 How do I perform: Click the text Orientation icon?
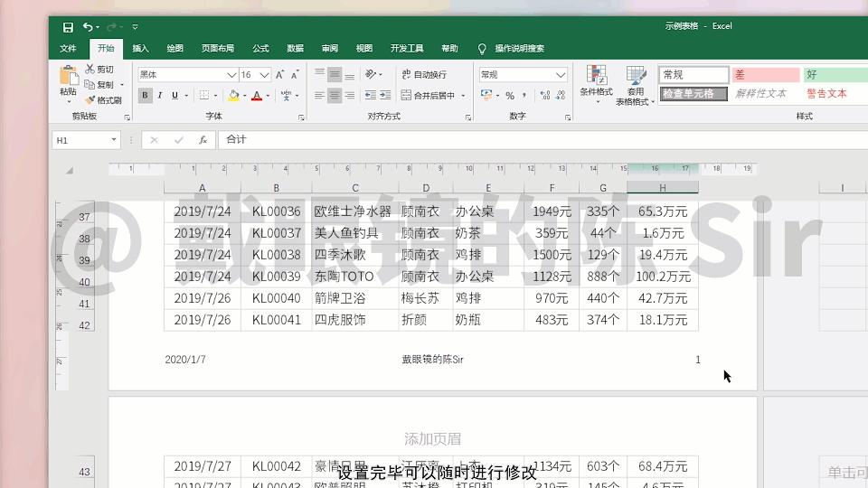[x=371, y=73]
